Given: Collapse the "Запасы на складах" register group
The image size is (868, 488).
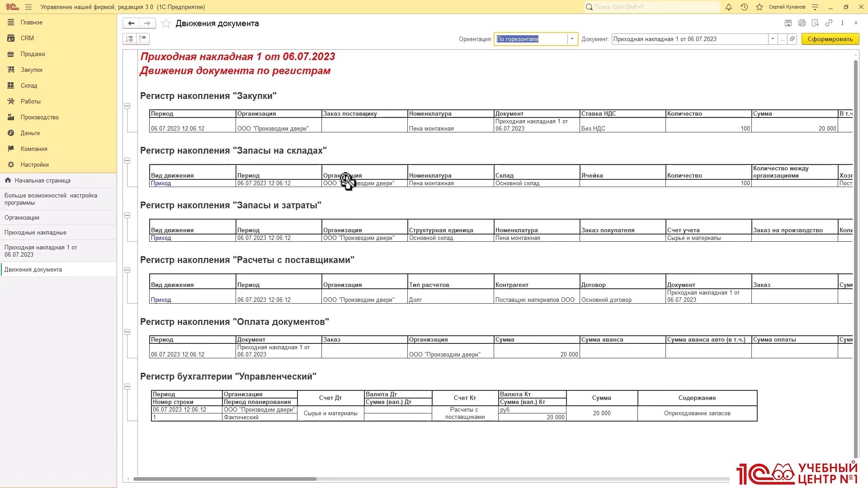Looking at the screenshot, I should (x=127, y=161).
